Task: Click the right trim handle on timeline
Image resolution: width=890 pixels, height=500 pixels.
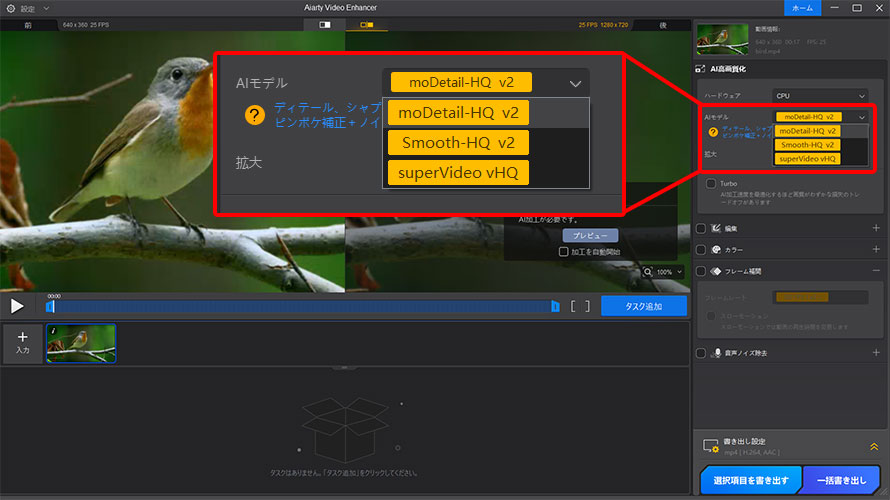Action: (x=555, y=306)
